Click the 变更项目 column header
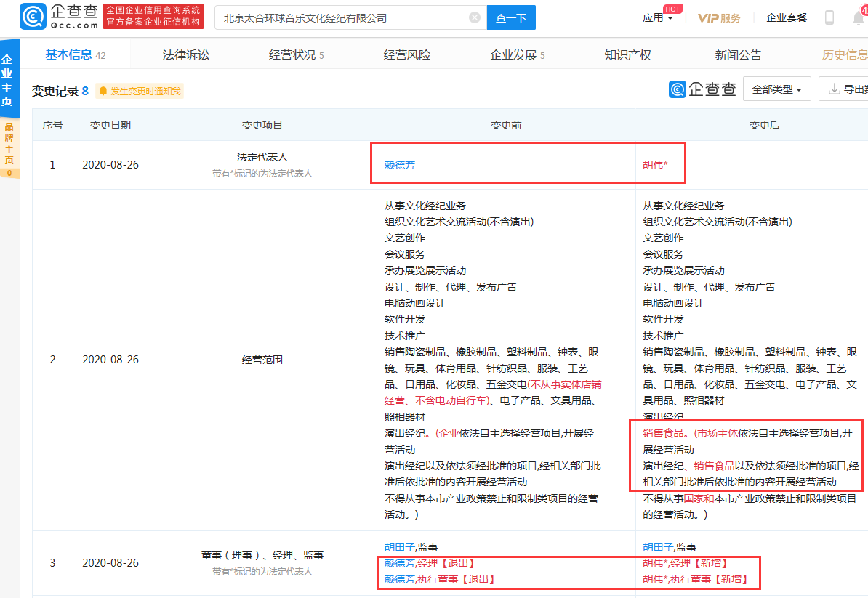The width and height of the screenshot is (868, 598). coord(262,125)
